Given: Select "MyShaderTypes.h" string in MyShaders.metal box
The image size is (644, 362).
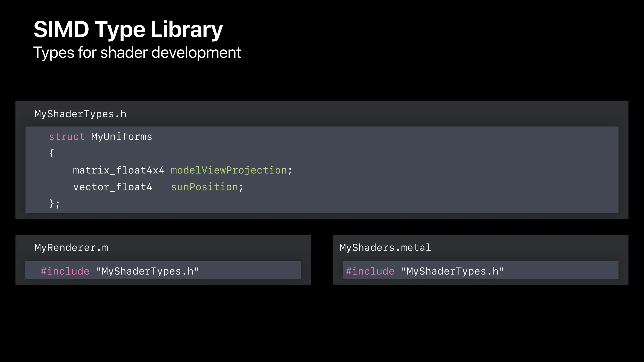Looking at the screenshot, I should (453, 271).
